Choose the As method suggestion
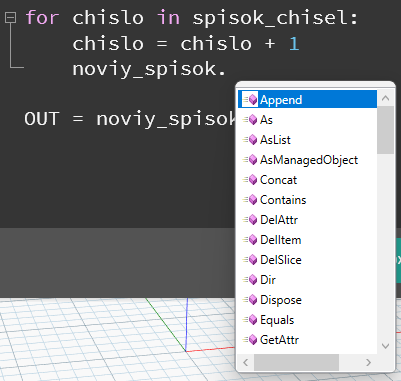 point(307,120)
